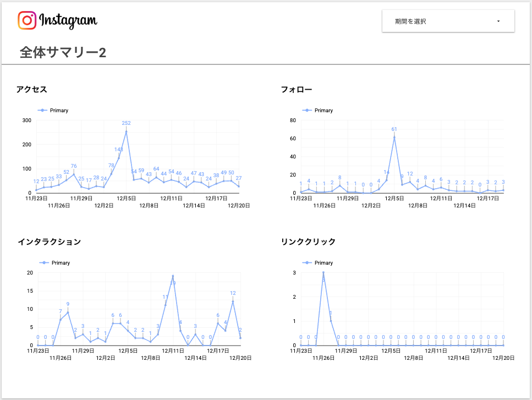Click the リンククリック chart heading
The image size is (532, 400).
[308, 242]
